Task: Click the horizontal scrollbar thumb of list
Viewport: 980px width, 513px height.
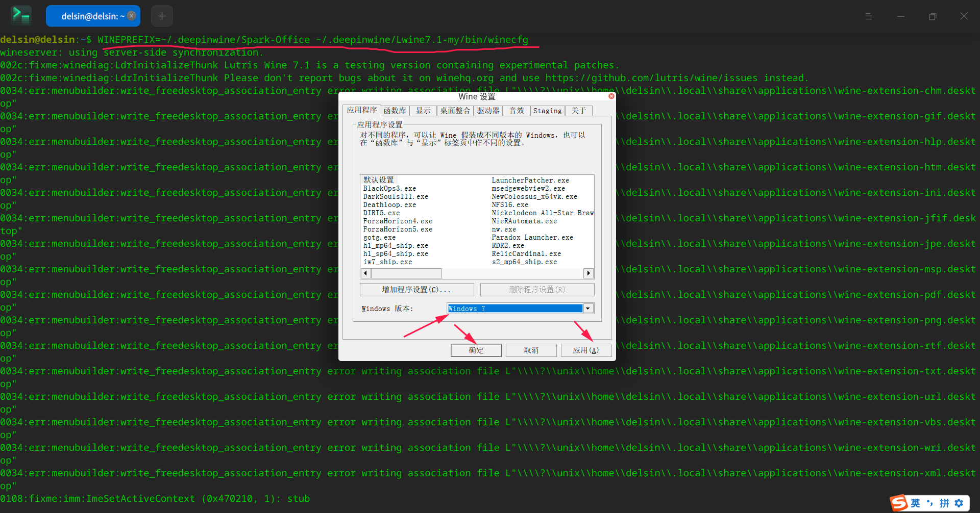Action: (406, 273)
